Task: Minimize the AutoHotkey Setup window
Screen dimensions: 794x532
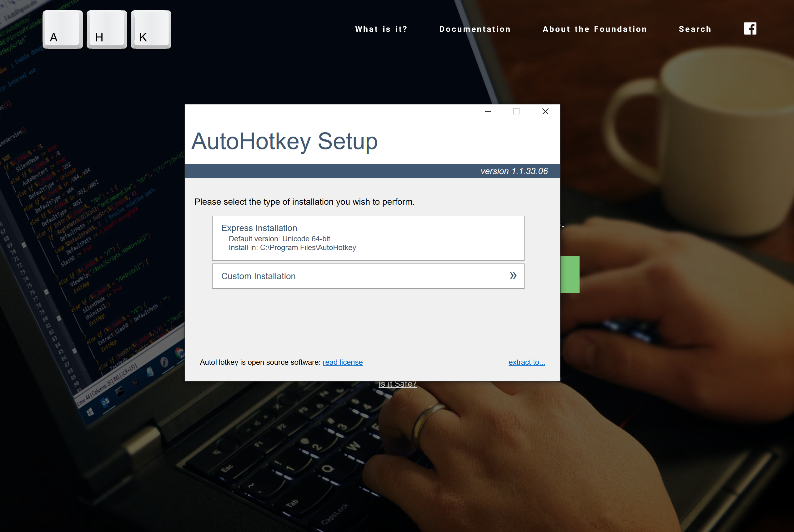Action: click(488, 111)
